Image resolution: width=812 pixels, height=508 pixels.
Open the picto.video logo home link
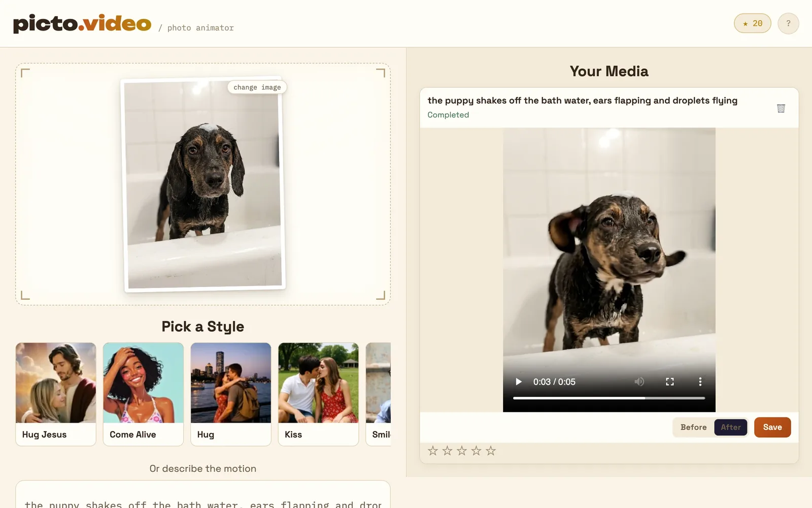tap(82, 23)
